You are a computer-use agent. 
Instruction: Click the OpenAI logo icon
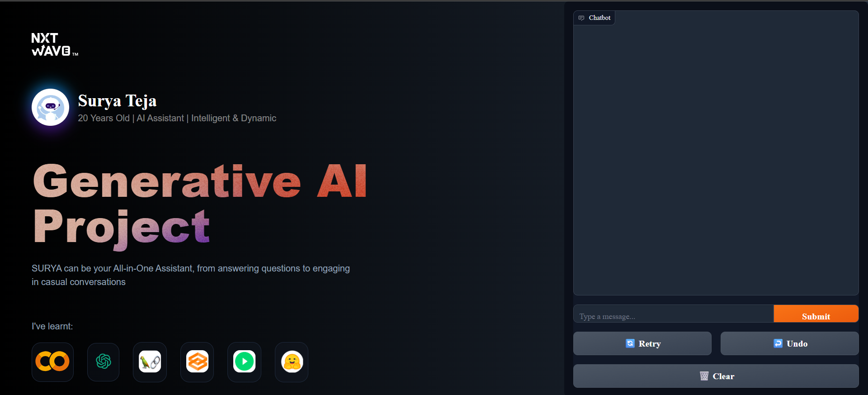click(104, 362)
